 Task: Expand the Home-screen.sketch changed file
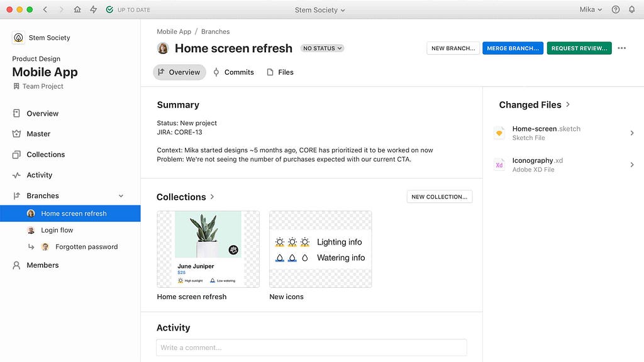[x=632, y=133]
